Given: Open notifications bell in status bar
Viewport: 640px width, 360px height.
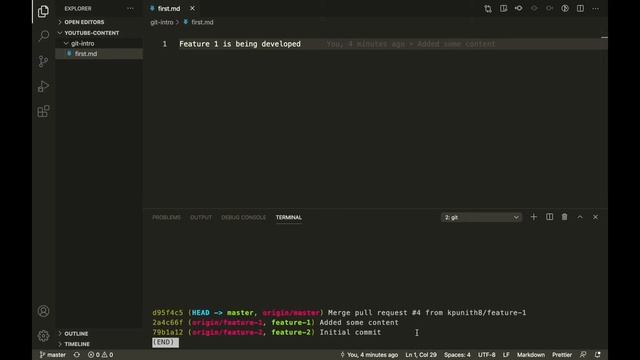Looking at the screenshot, I should 598,355.
